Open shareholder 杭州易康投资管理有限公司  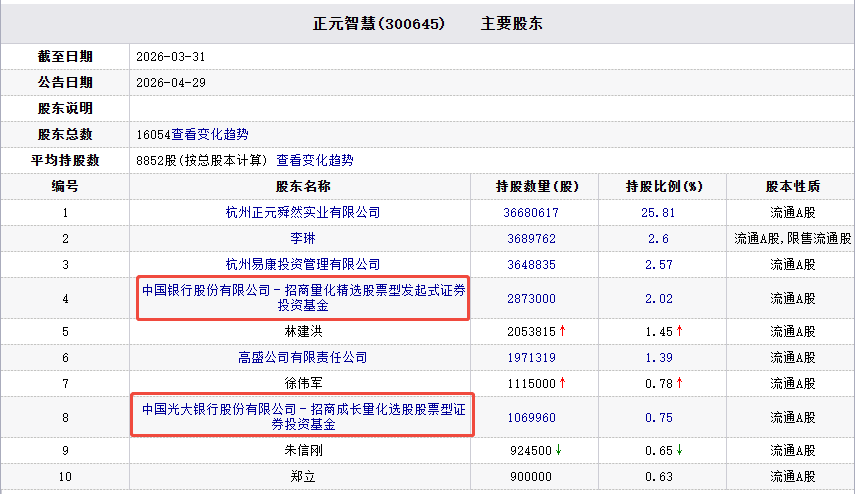click(303, 264)
